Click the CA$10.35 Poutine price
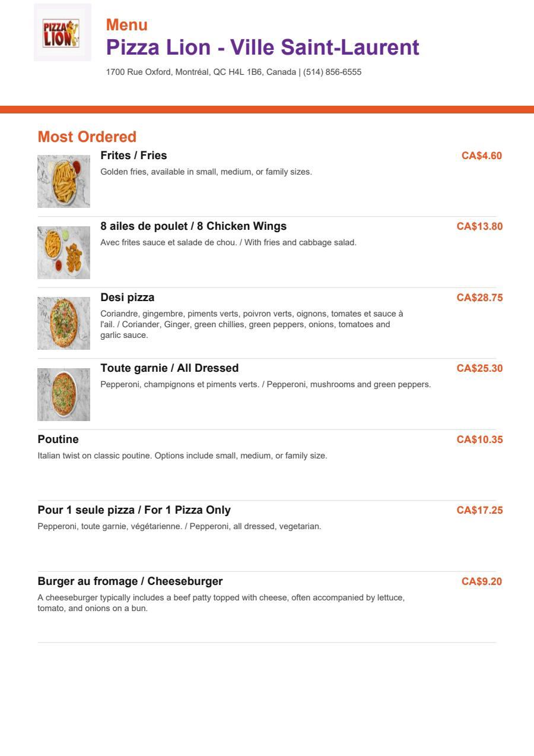This screenshot has width=534, height=756. tap(479, 440)
